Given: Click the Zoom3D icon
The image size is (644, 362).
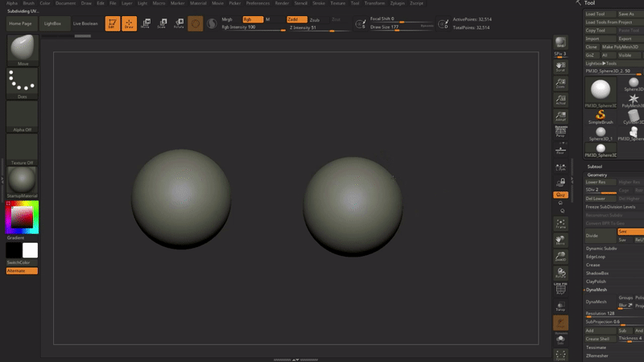Looking at the screenshot, I should [x=560, y=257].
